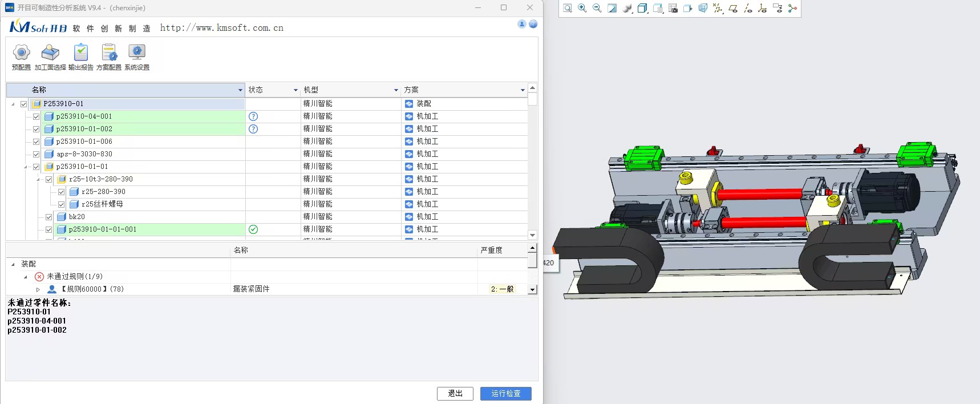Open 系统设置 system settings
The width and height of the screenshot is (980, 404).
tap(137, 57)
